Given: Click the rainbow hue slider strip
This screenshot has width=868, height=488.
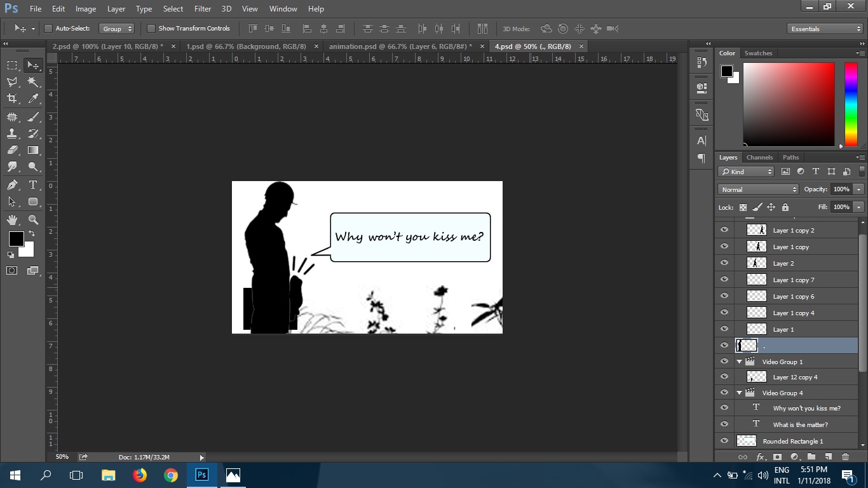Looking at the screenshot, I should (851, 104).
